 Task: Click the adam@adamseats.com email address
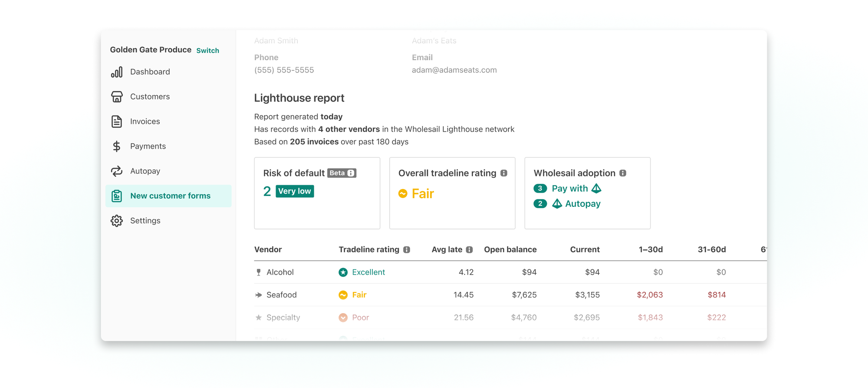pos(454,70)
